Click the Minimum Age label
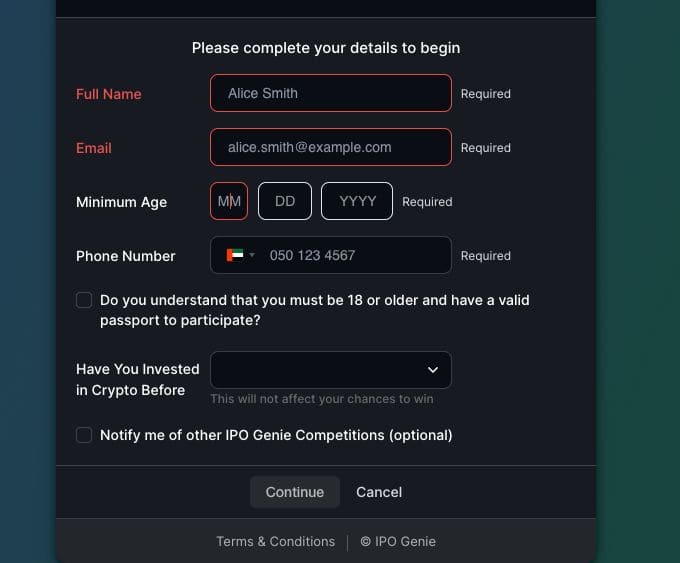Image resolution: width=680 pixels, height=563 pixels. tap(121, 202)
